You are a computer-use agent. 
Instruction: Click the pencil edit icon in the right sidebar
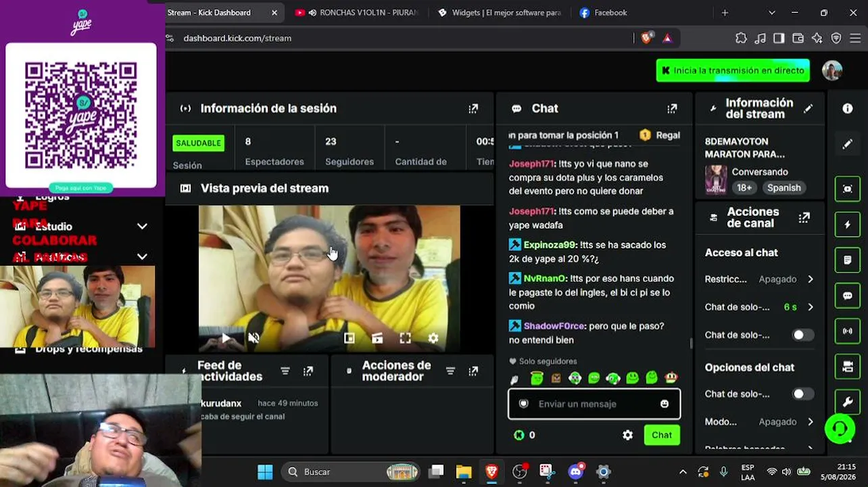848,144
